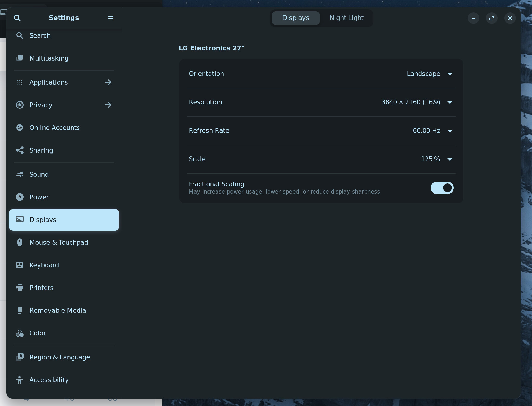Click the Power lightning icon
Screen dimensions: 532x406
pos(20,197)
